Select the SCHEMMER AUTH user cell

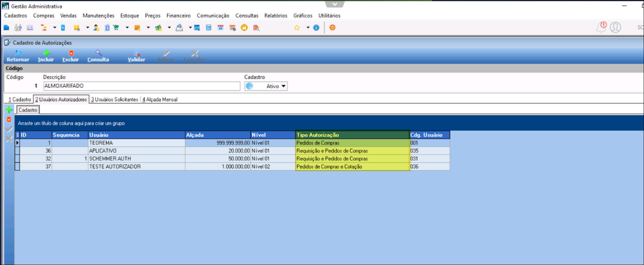tap(137, 159)
